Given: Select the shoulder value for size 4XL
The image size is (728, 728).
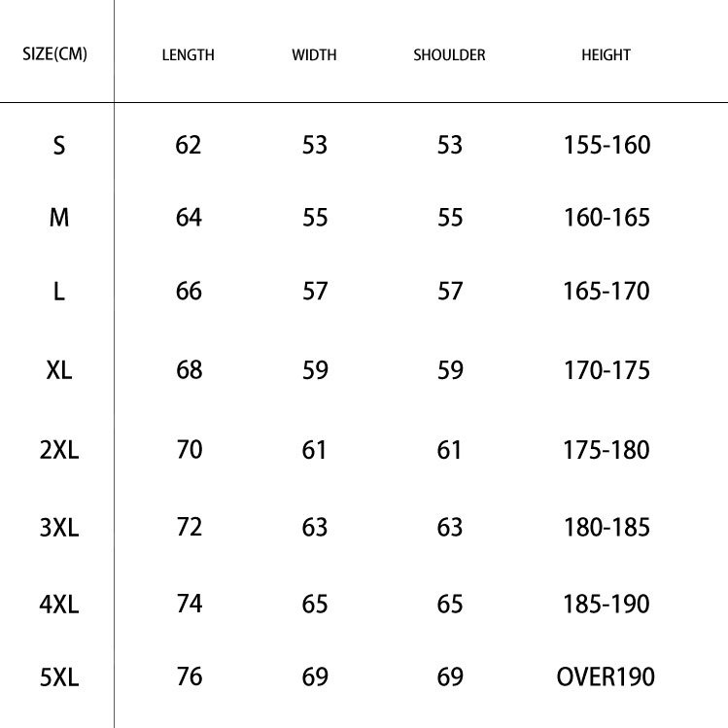Looking at the screenshot, I should click(450, 604).
